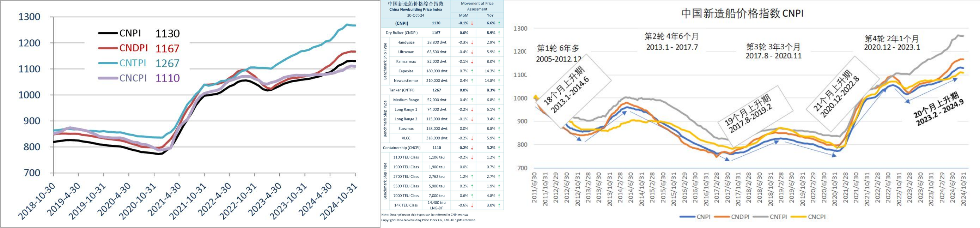Click the red MoM down arrow in 14K TEU Class row
Image resolution: width=980 pixels, height=228 pixels.
point(472,205)
